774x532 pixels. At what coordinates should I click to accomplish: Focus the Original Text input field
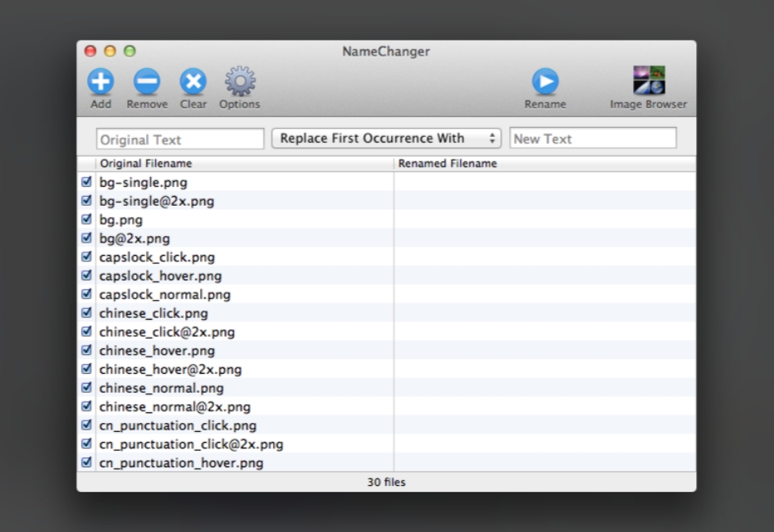pos(180,139)
